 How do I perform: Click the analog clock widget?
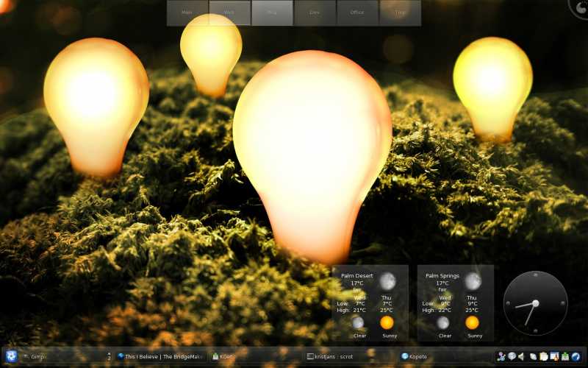coord(536,303)
